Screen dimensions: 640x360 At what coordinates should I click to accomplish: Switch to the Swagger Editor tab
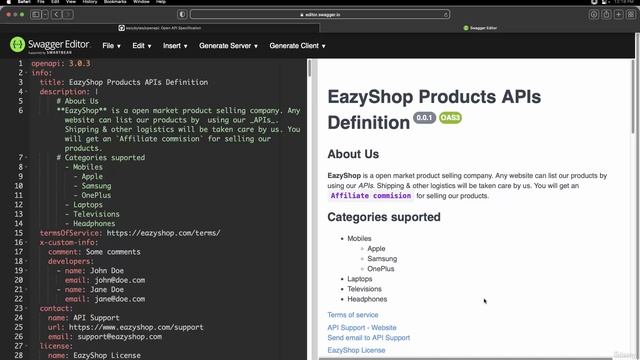tap(480, 28)
